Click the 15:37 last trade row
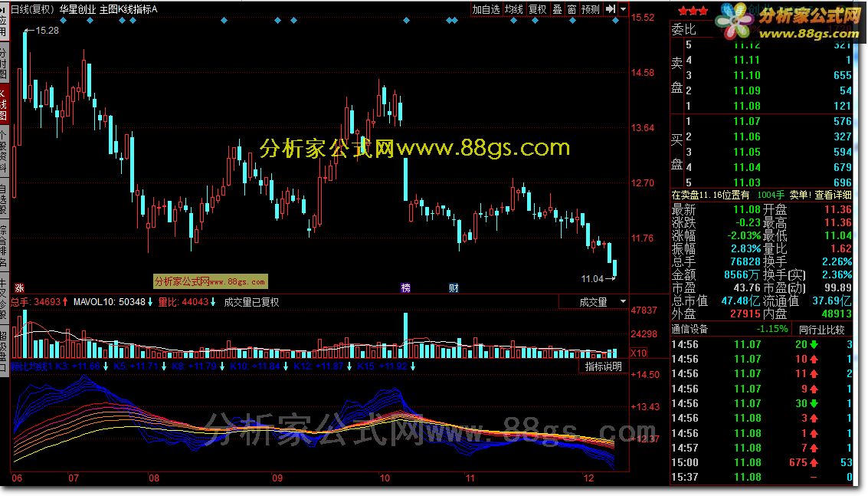The image size is (868, 496). coord(762,477)
